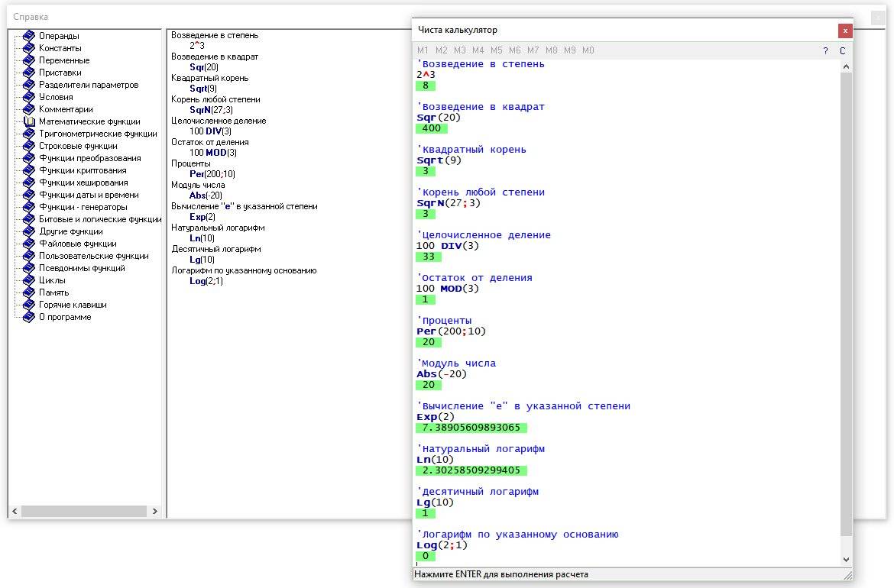This screenshot has width=894, height=588.
Task: Select memory slot M5 in calculator
Action: pyautogui.click(x=496, y=50)
